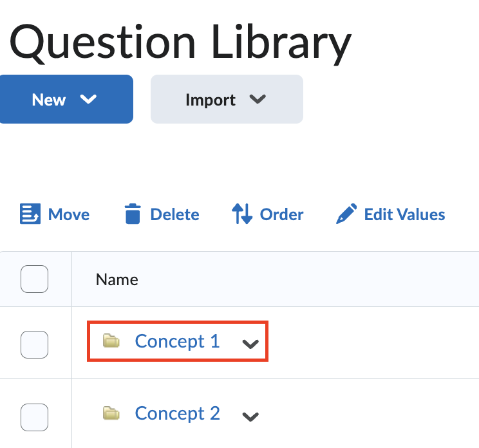Click the Question Library page heading

[180, 42]
